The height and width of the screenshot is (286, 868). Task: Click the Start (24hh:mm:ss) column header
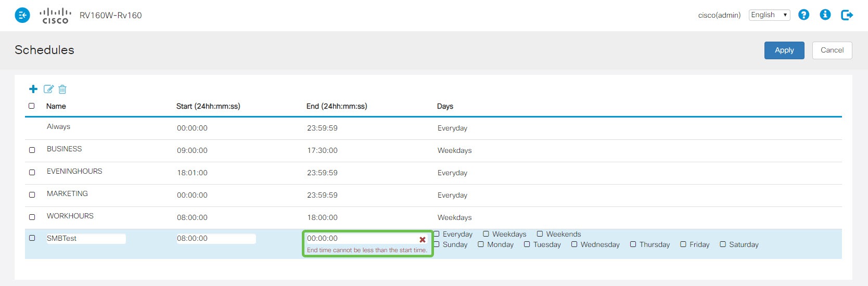208,106
